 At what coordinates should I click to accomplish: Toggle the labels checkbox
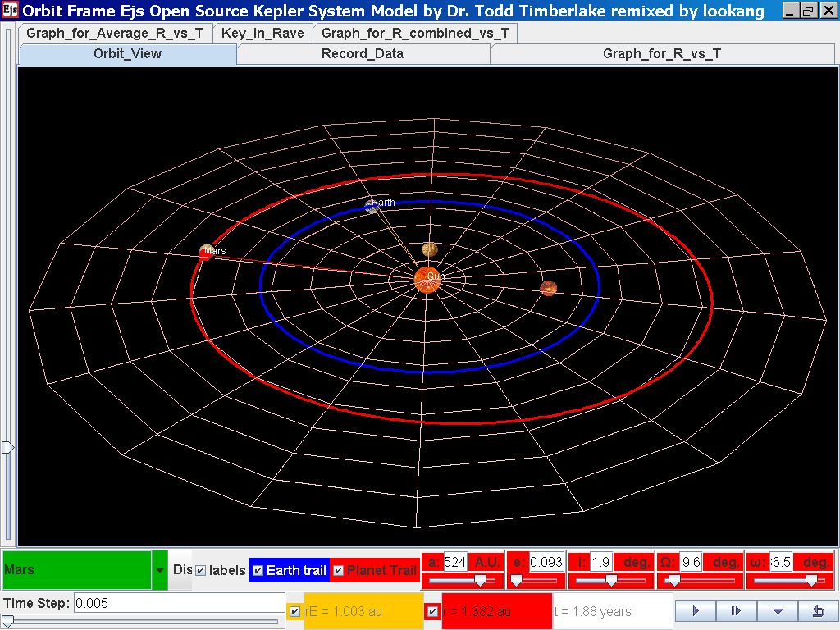(x=200, y=570)
